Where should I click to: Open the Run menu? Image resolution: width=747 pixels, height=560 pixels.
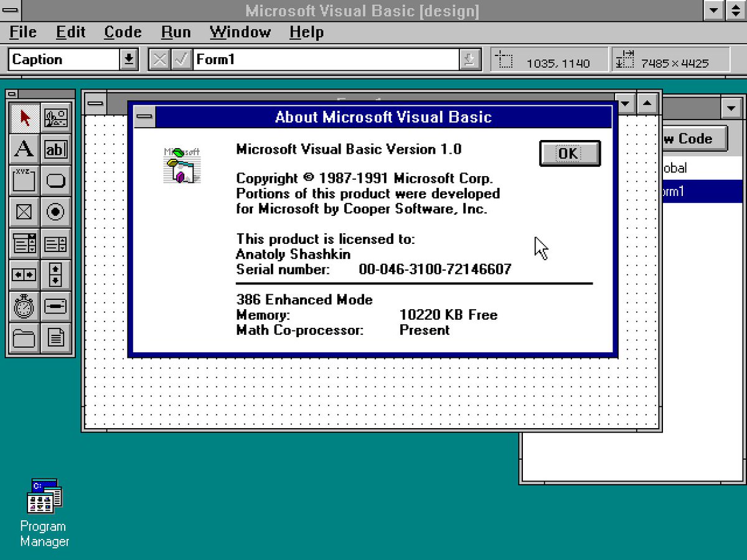tap(176, 32)
